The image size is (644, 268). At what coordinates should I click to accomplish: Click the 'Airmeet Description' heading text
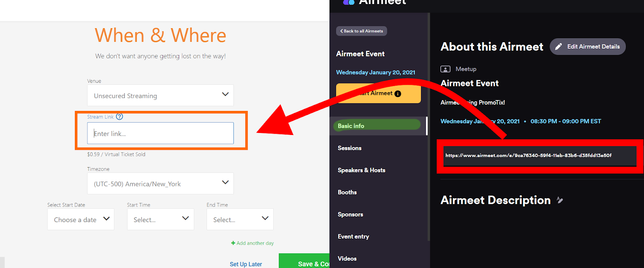pos(495,200)
